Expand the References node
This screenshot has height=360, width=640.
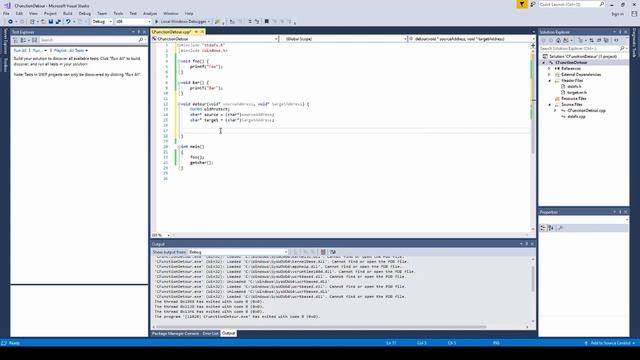coord(549,69)
